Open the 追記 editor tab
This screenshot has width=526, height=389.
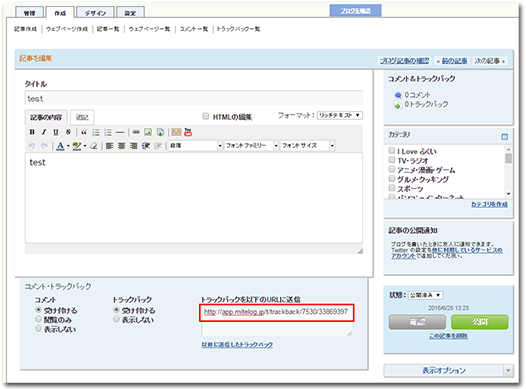tap(82, 117)
